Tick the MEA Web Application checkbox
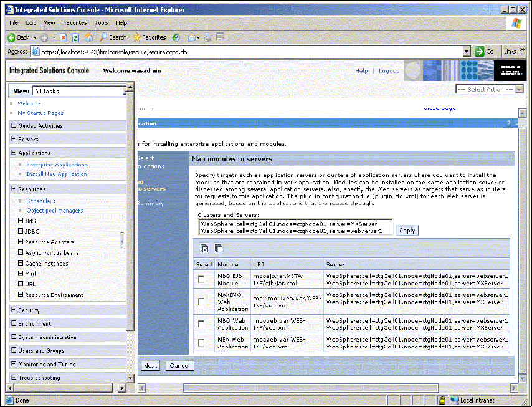The width and height of the screenshot is (532, 407). tap(201, 343)
